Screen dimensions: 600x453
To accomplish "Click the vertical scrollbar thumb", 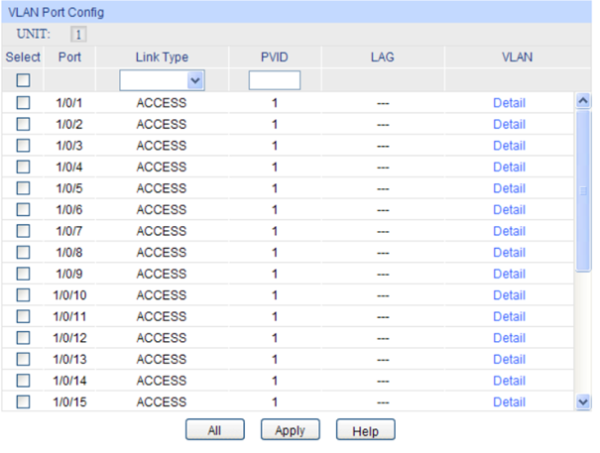I will (x=583, y=190).
